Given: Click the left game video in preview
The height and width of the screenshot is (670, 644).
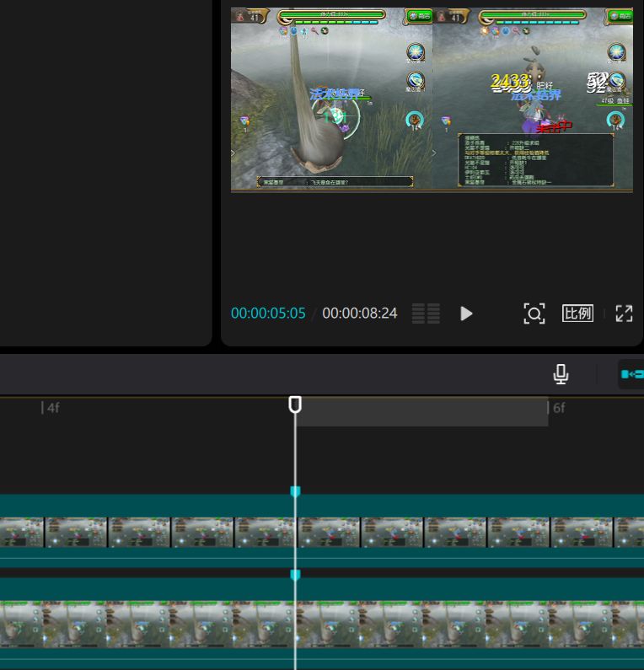Looking at the screenshot, I should coord(331,99).
